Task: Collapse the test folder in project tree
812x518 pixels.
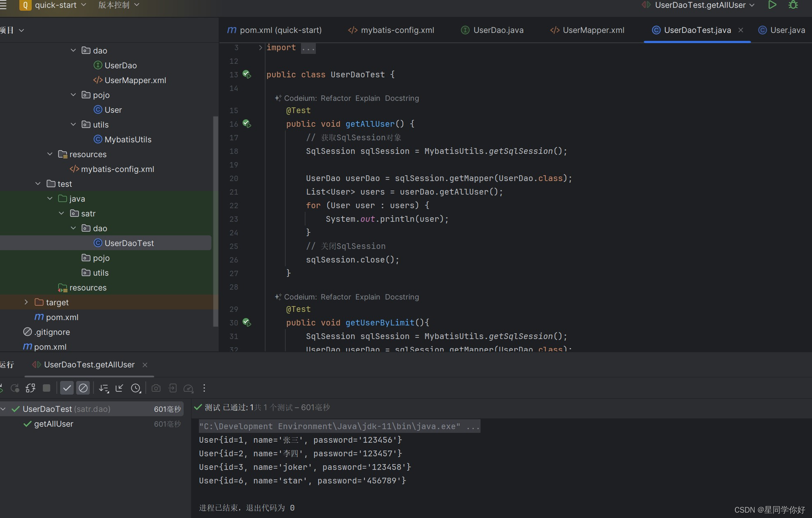Action: [x=38, y=184]
